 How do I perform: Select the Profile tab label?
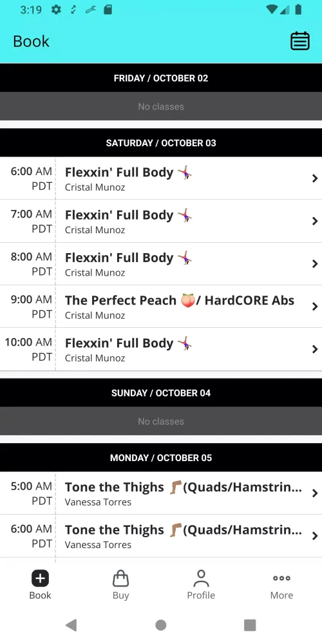[201, 595]
